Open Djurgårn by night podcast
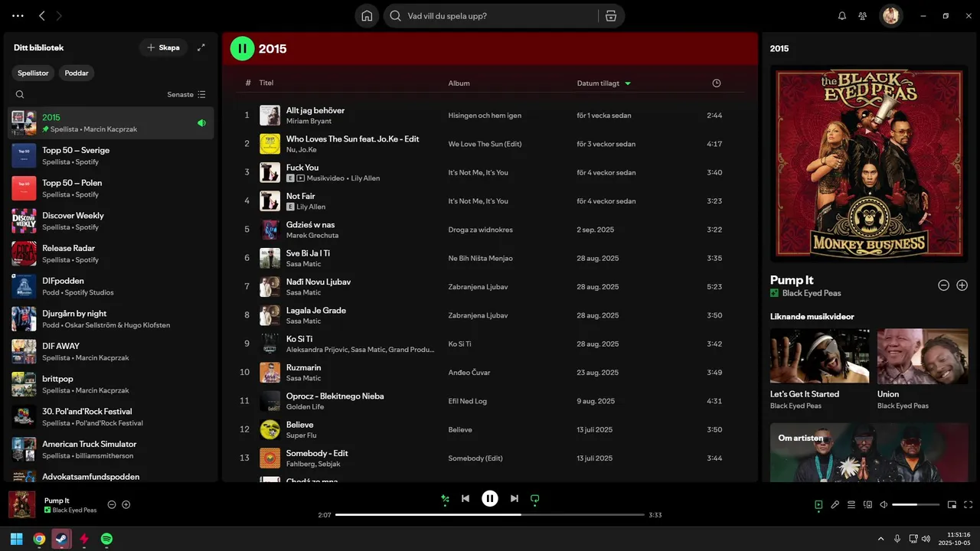Image resolution: width=980 pixels, height=551 pixels. pos(111,319)
